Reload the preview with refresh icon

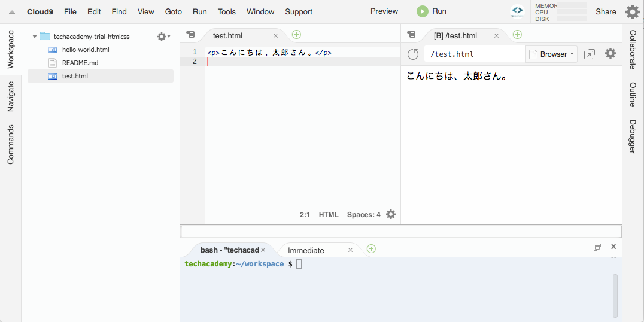click(413, 54)
